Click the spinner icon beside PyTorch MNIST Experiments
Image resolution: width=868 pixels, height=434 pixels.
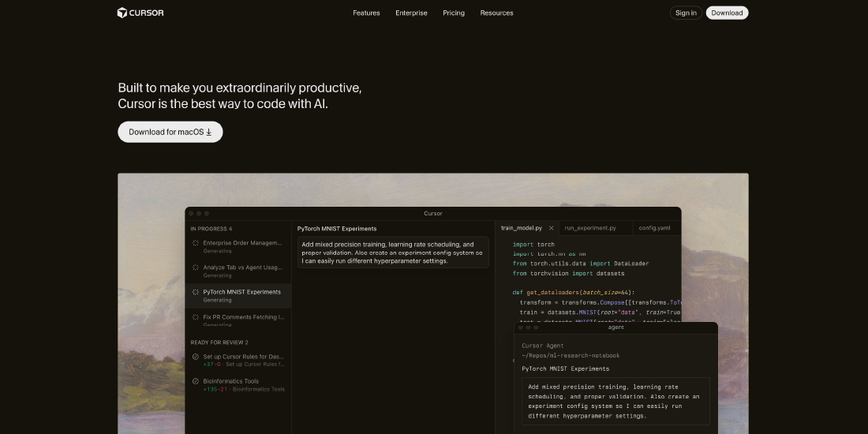tap(196, 292)
